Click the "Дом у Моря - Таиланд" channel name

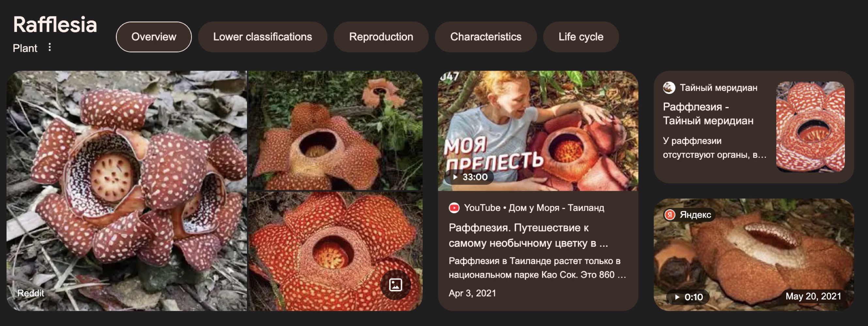556,208
